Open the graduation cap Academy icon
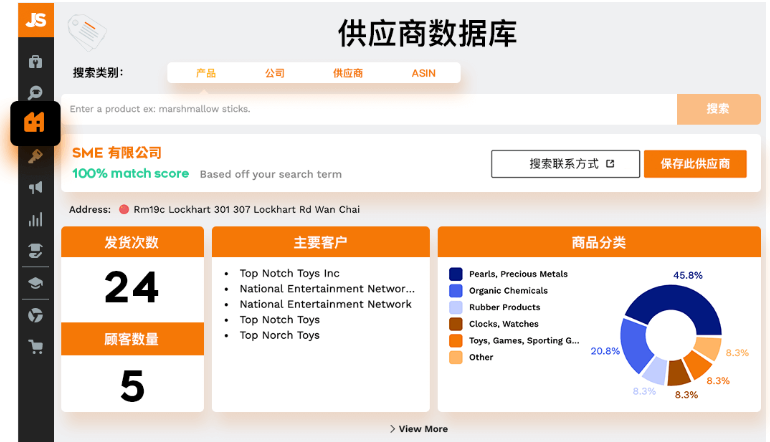The height and width of the screenshot is (442, 770). point(35,283)
